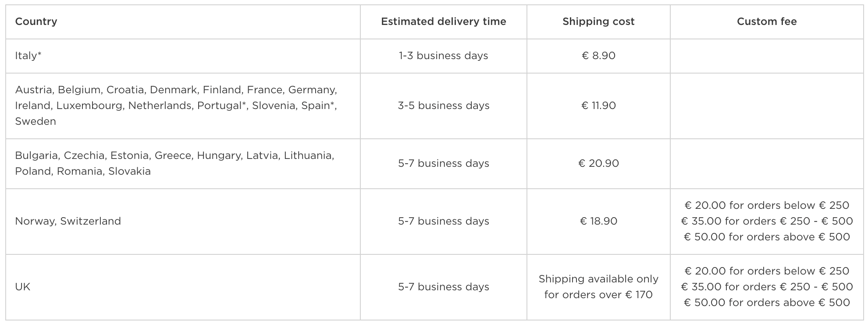Click the Country column header
The image size is (868, 324).
(x=36, y=21)
